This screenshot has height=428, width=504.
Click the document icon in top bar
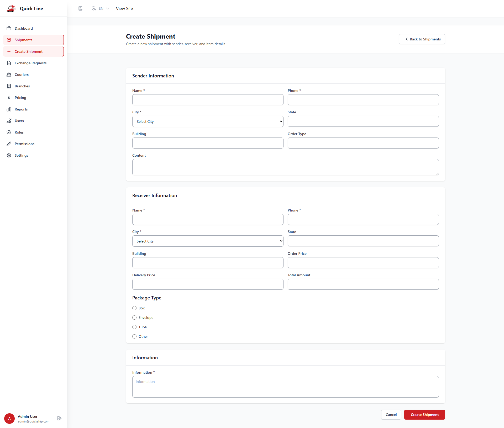(x=80, y=9)
